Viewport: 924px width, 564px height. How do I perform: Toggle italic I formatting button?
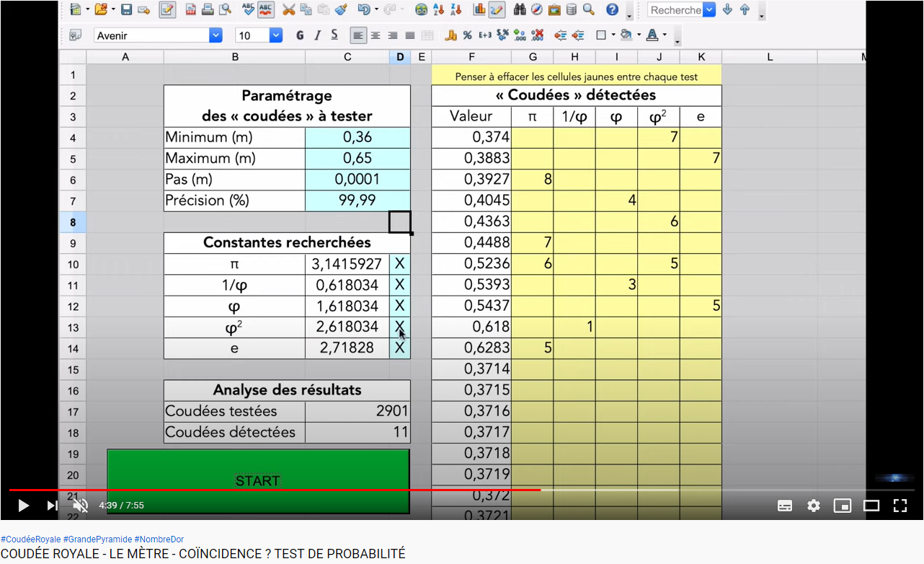click(x=317, y=35)
